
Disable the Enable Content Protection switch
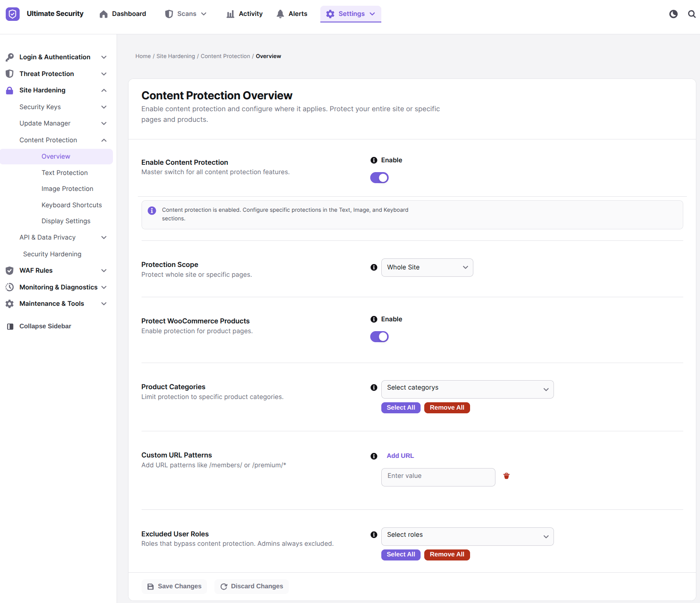(x=379, y=178)
